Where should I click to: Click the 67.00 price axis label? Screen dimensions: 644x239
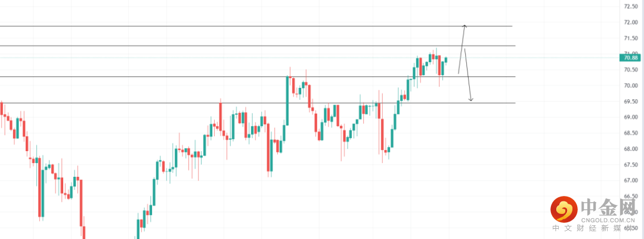pos(631,180)
